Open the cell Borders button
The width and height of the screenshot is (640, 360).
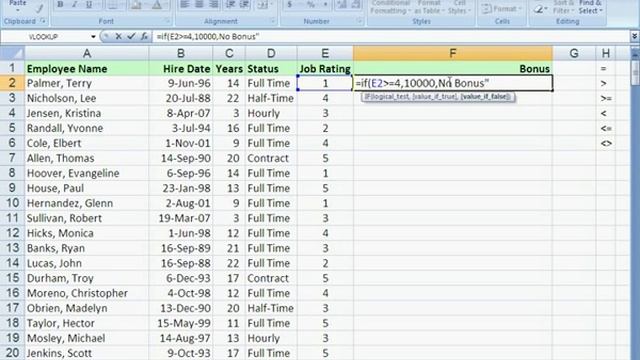[x=113, y=4]
